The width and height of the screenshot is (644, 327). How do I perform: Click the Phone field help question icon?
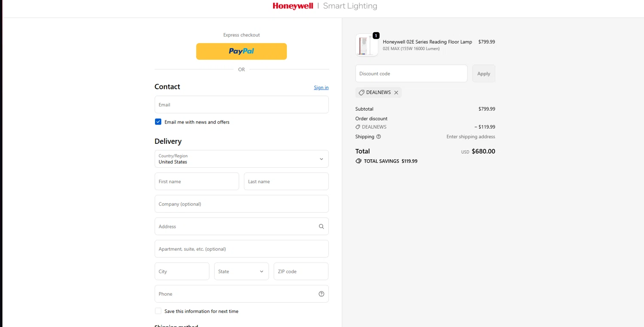(321, 294)
